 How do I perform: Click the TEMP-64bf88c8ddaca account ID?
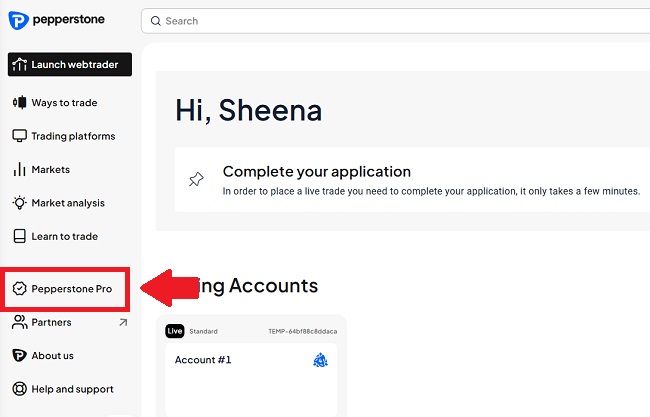coord(303,331)
